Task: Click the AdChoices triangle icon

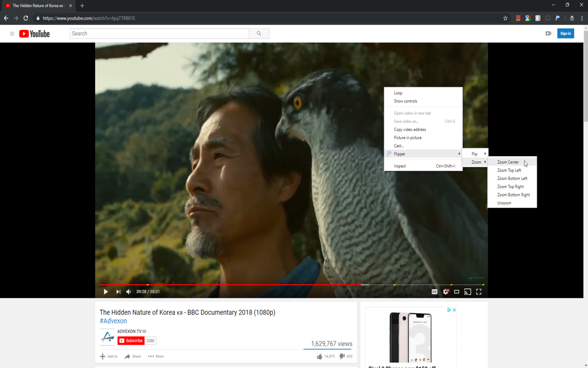Action: pyautogui.click(x=449, y=310)
